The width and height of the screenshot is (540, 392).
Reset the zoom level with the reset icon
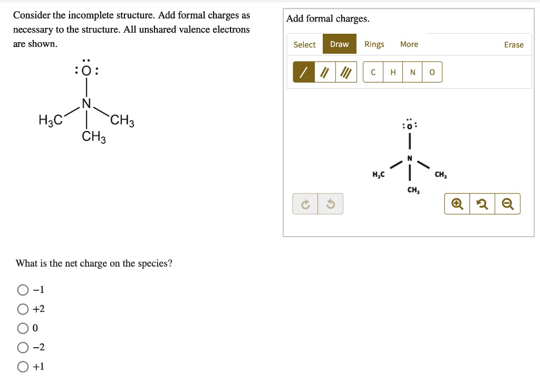coord(482,203)
